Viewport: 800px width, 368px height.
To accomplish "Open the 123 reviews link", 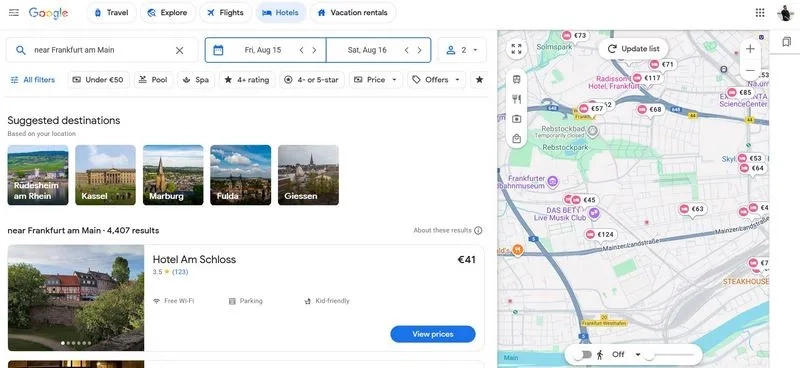I will point(180,272).
